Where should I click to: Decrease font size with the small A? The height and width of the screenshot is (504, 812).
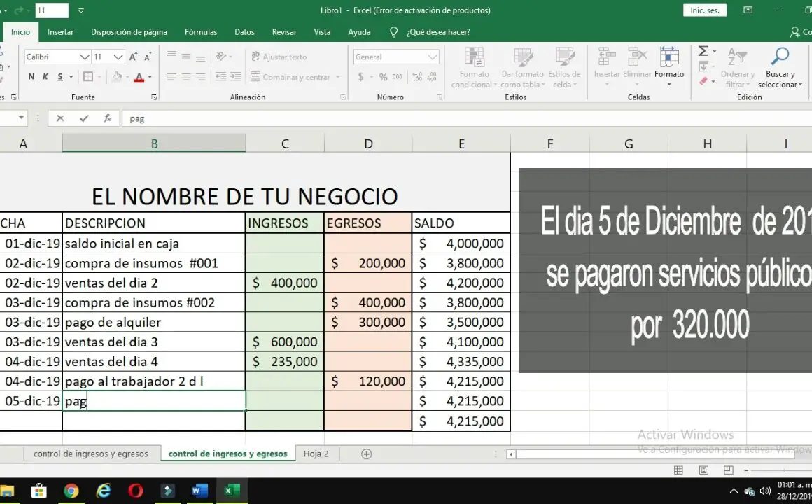[x=148, y=57]
